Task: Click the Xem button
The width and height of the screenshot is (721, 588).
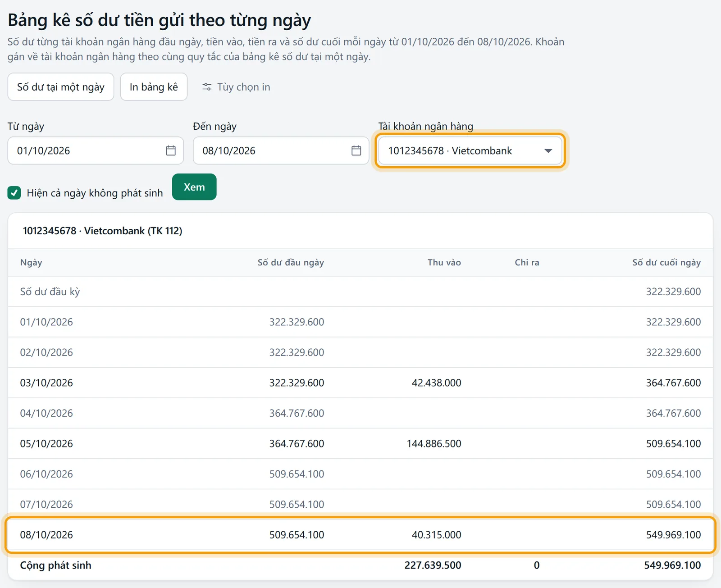Action: [x=194, y=187]
